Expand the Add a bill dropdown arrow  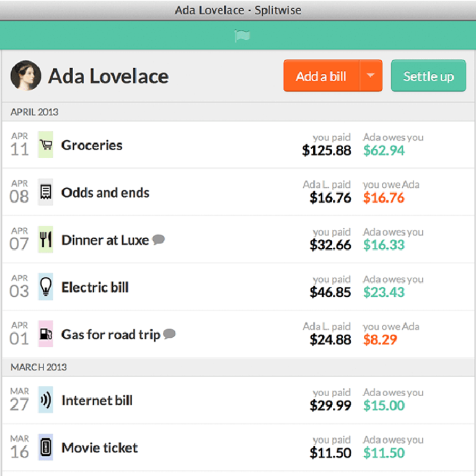(x=371, y=76)
